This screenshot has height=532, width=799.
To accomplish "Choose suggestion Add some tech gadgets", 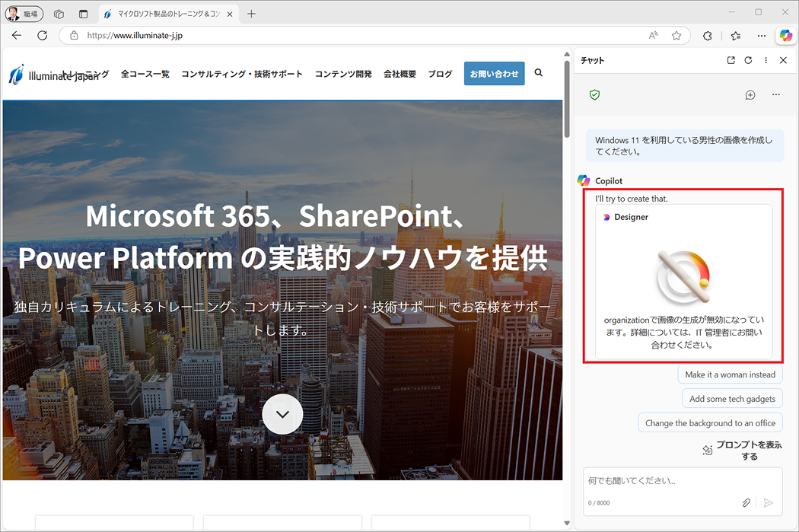I will tap(732, 399).
